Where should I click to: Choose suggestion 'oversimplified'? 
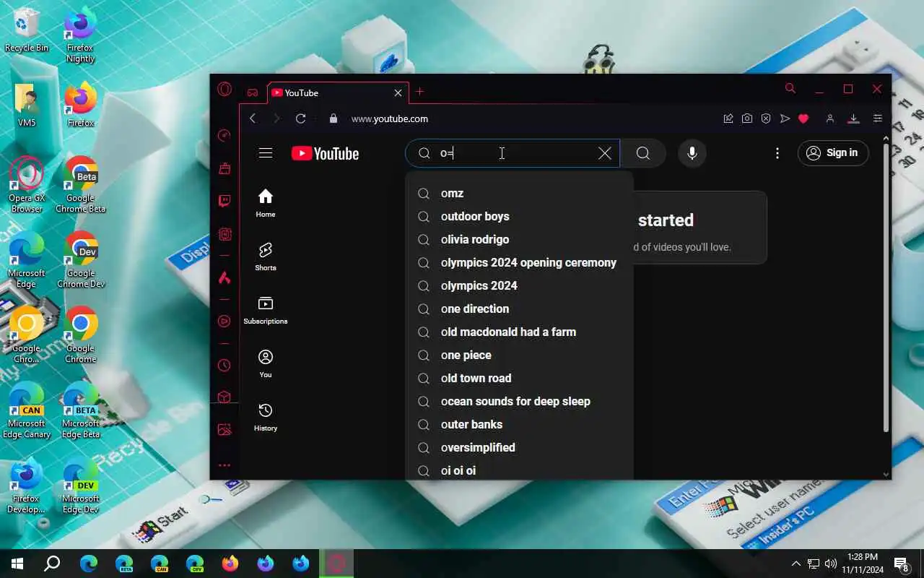(520, 448)
